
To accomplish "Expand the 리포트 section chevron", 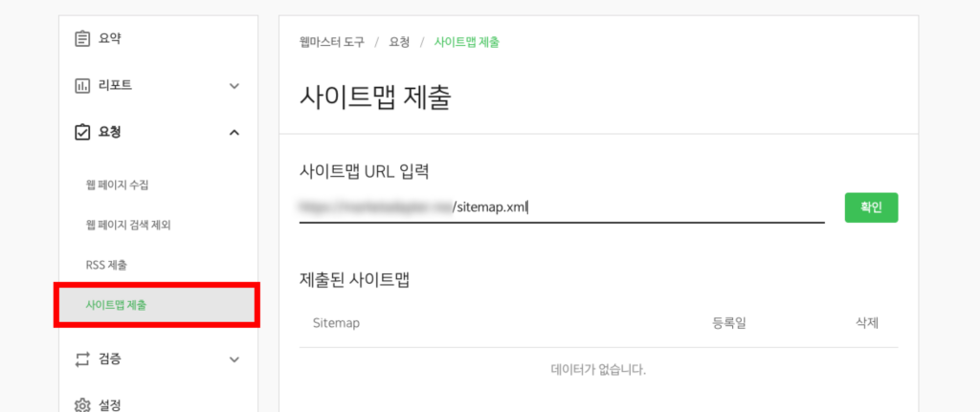I will (x=234, y=86).
